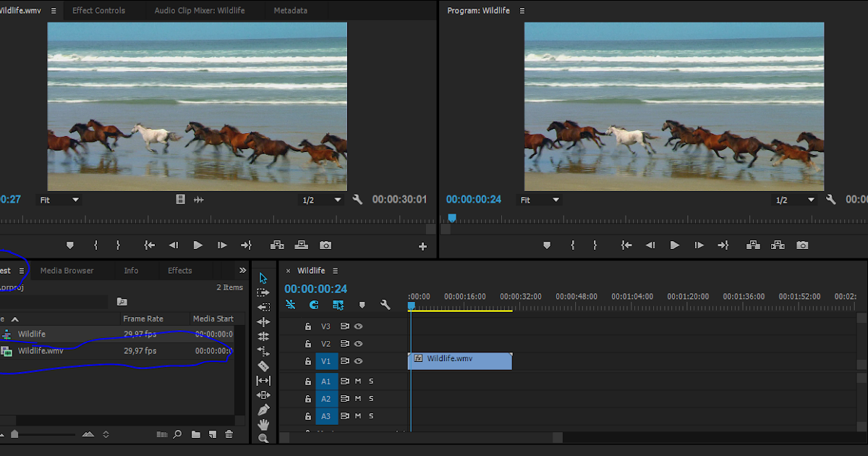Toggle V2 track output visibility eye

(358, 343)
